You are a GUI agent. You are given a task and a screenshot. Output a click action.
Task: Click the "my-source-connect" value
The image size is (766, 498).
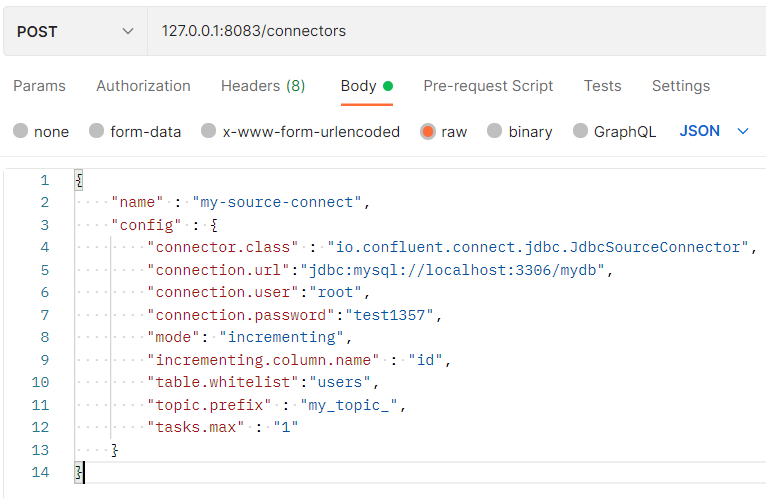[x=277, y=202]
